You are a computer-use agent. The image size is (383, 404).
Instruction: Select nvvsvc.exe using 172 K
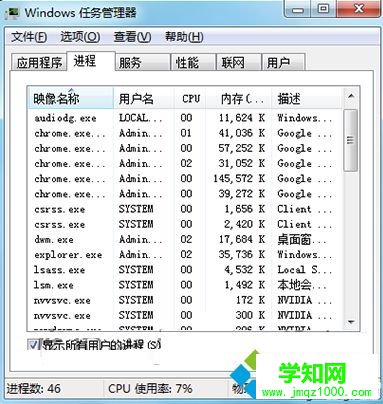185,300
